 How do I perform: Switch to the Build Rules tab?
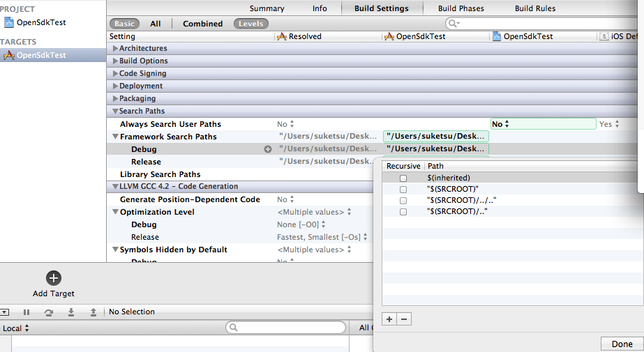[x=535, y=8]
